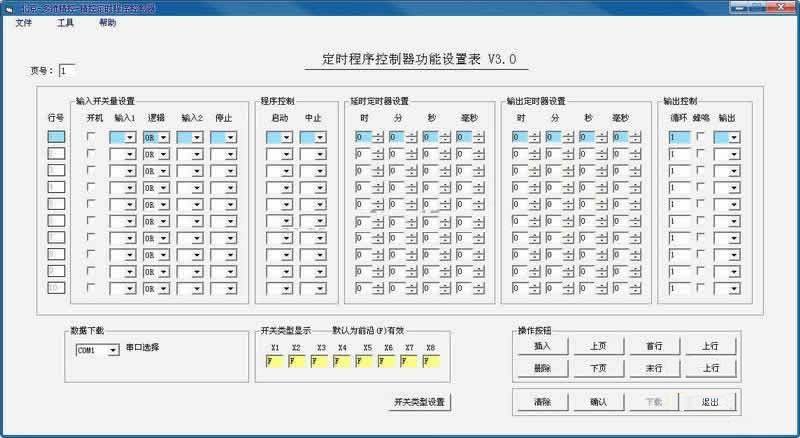The height and width of the screenshot is (438, 800).
Task: Expand the first-row 输出 dropdown in 输出控制
Action: [734, 137]
